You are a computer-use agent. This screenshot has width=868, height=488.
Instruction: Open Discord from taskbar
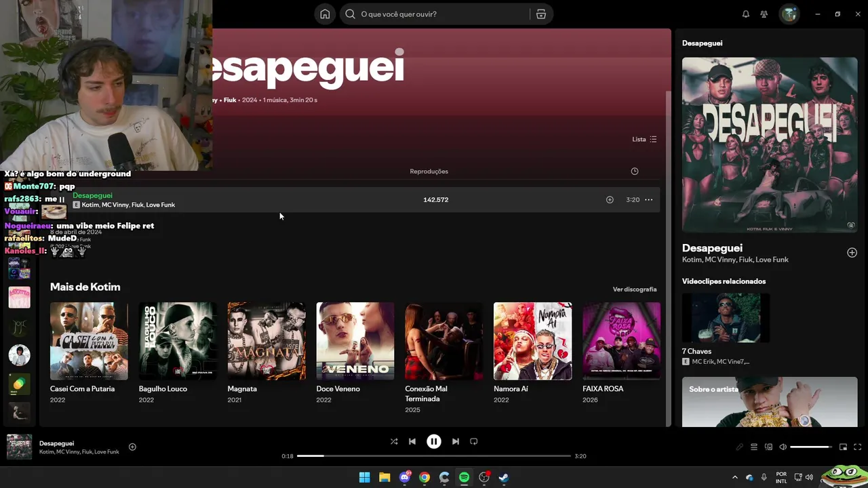point(405,477)
